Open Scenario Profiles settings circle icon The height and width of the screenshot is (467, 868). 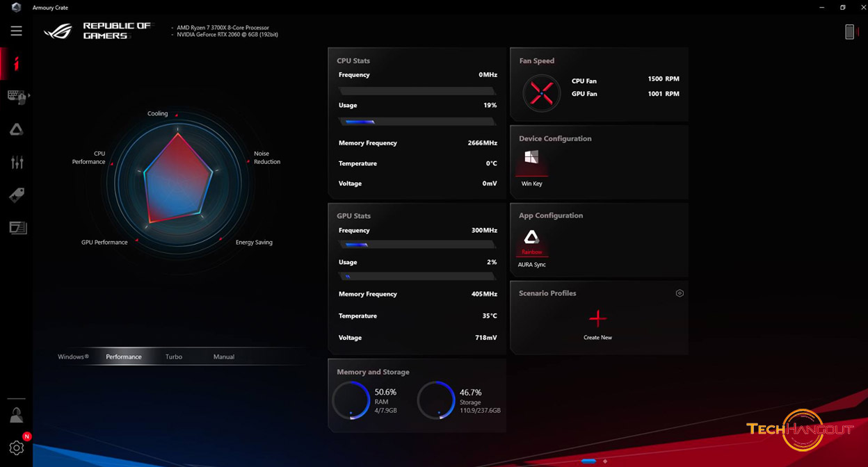[680, 293]
